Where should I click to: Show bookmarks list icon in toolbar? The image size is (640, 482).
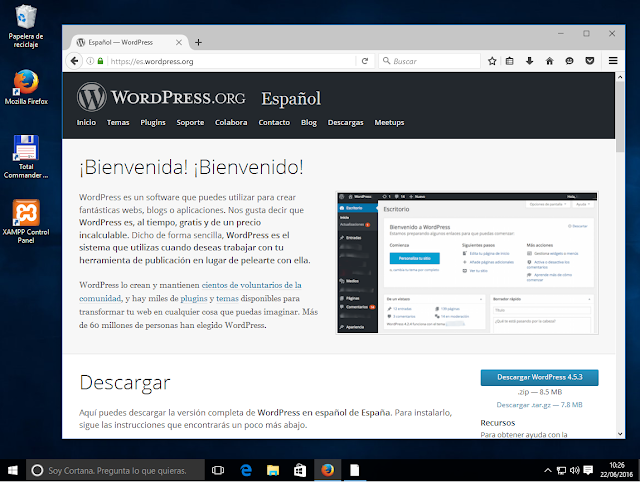(509, 61)
